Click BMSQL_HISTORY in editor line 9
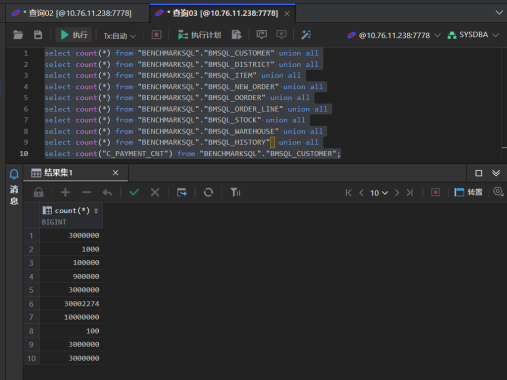507x380 pixels. [237, 142]
